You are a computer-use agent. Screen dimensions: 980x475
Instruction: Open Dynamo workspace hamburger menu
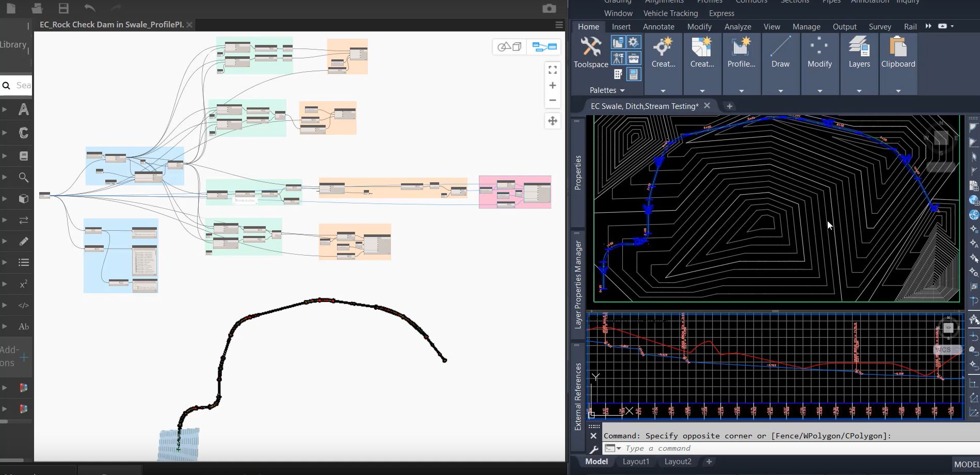click(559, 25)
